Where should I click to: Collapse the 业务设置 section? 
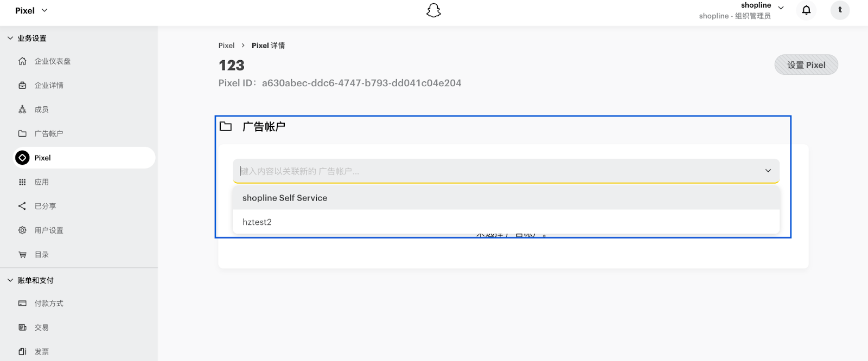pos(10,38)
